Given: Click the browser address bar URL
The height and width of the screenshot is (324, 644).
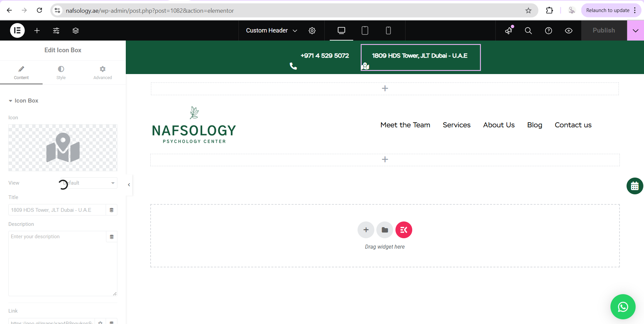Looking at the screenshot, I should point(150,11).
